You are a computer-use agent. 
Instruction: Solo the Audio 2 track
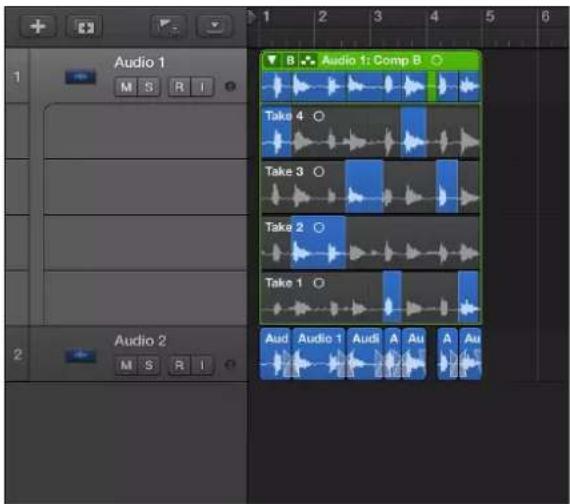coord(149,365)
